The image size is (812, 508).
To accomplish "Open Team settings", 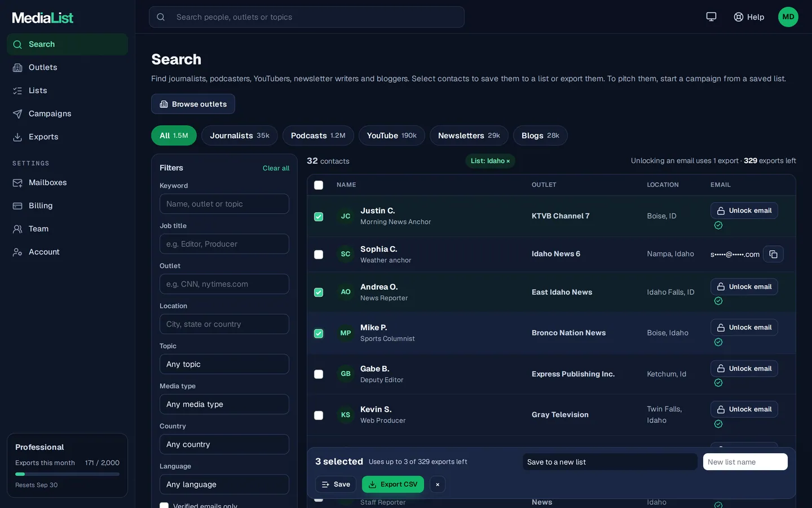I will [67, 229].
